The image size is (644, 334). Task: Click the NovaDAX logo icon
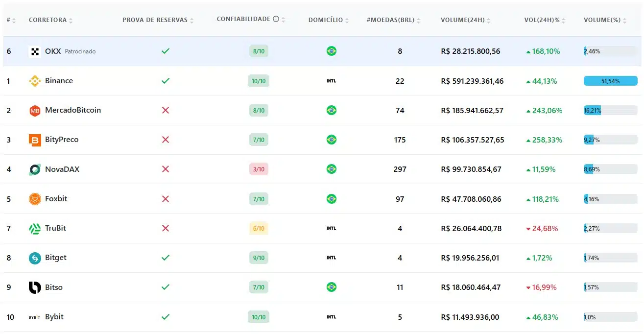(35, 169)
